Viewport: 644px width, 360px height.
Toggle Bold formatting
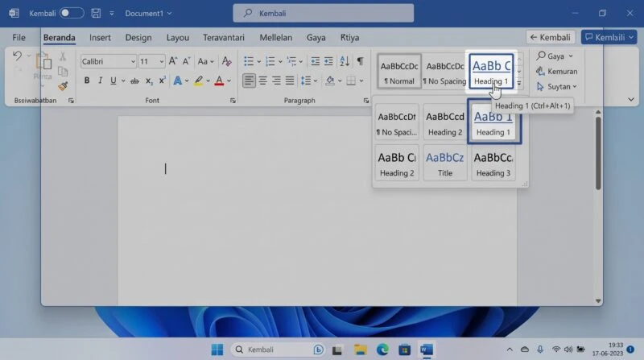pyautogui.click(x=87, y=81)
